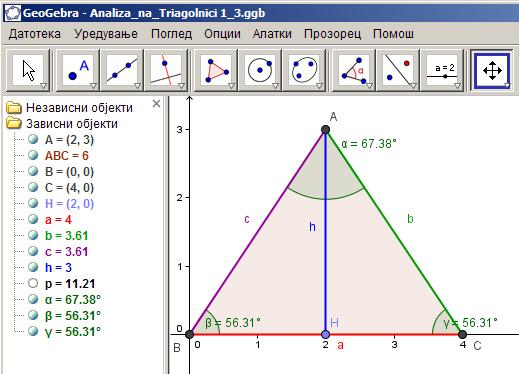The width and height of the screenshot is (519, 374).
Task: Open the Уредување menu
Action: click(106, 34)
